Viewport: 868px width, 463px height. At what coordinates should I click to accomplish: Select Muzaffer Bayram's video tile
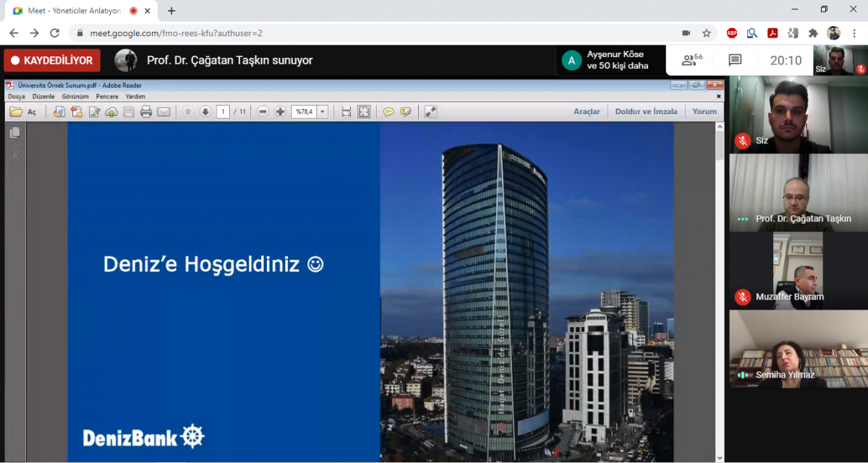pyautogui.click(x=799, y=271)
